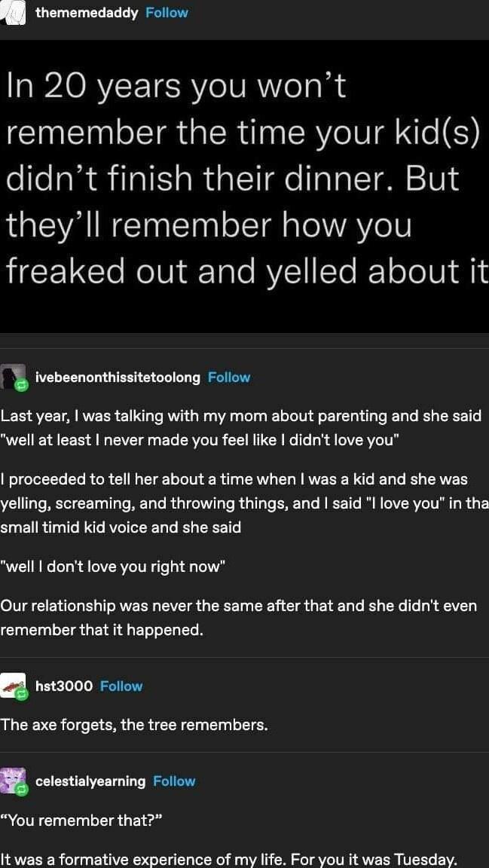Go to hst3000's blog via username
Image resolution: width=489 pixels, height=868 pixels.
pos(64,686)
